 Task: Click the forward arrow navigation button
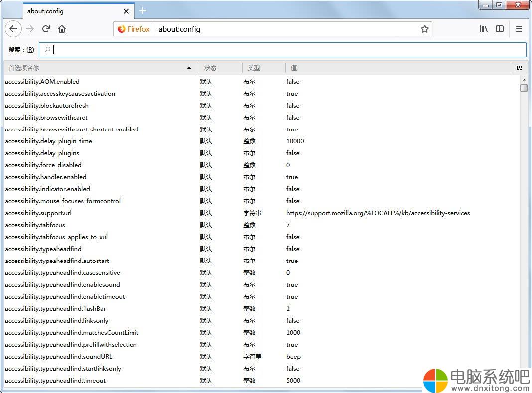tap(30, 29)
